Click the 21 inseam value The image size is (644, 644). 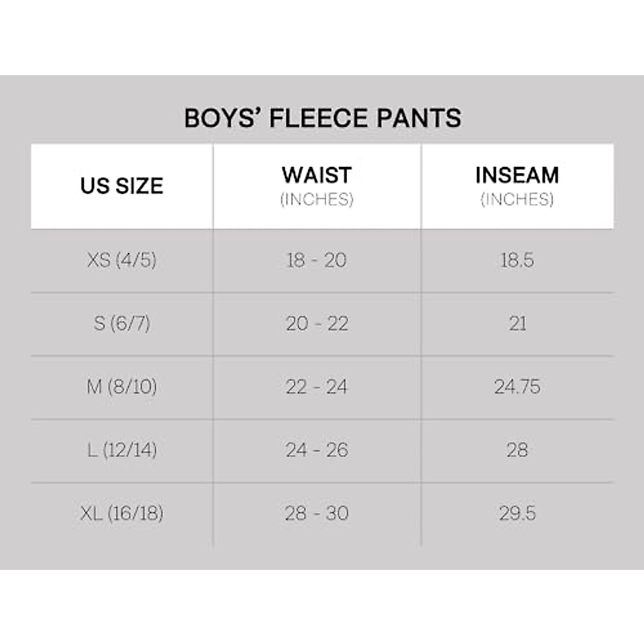[x=517, y=324]
